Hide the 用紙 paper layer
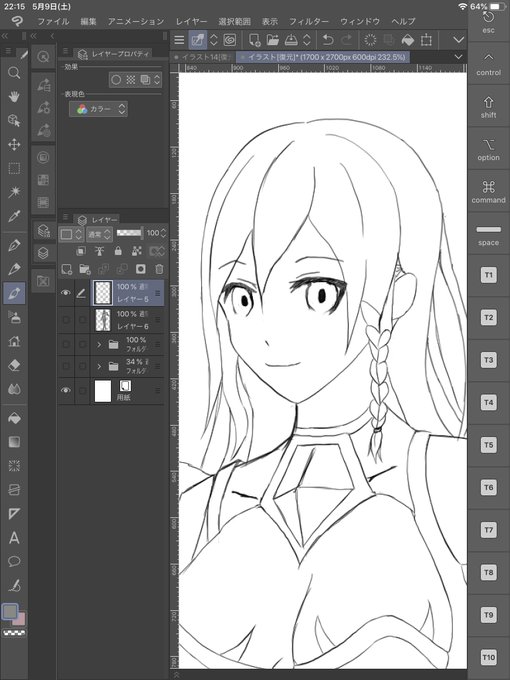 (65, 390)
